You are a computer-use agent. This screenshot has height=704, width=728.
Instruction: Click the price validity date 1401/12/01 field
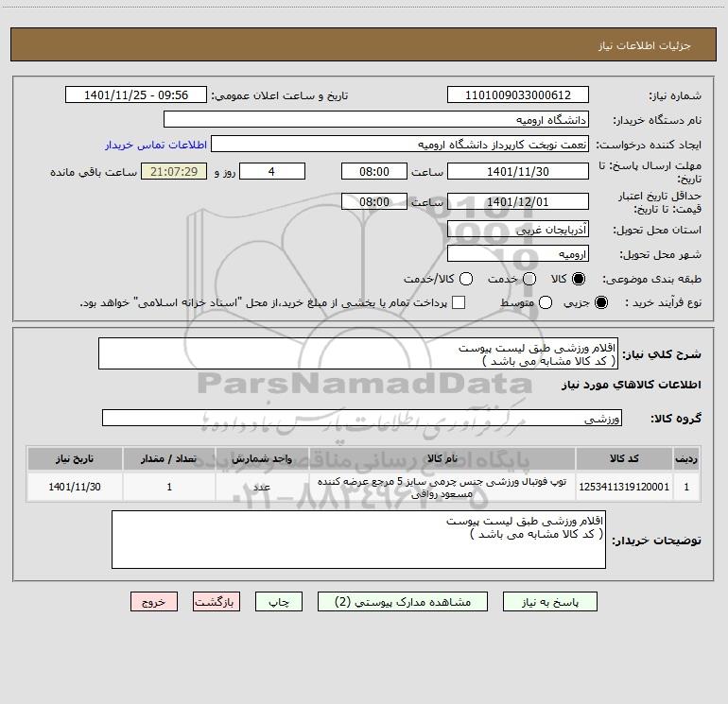coord(518,202)
